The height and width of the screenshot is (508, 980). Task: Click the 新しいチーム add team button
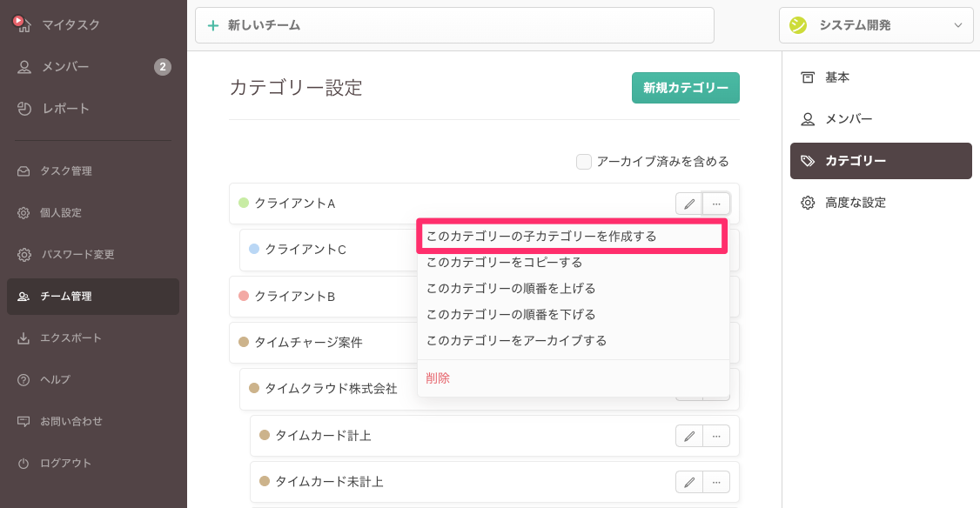454,25
